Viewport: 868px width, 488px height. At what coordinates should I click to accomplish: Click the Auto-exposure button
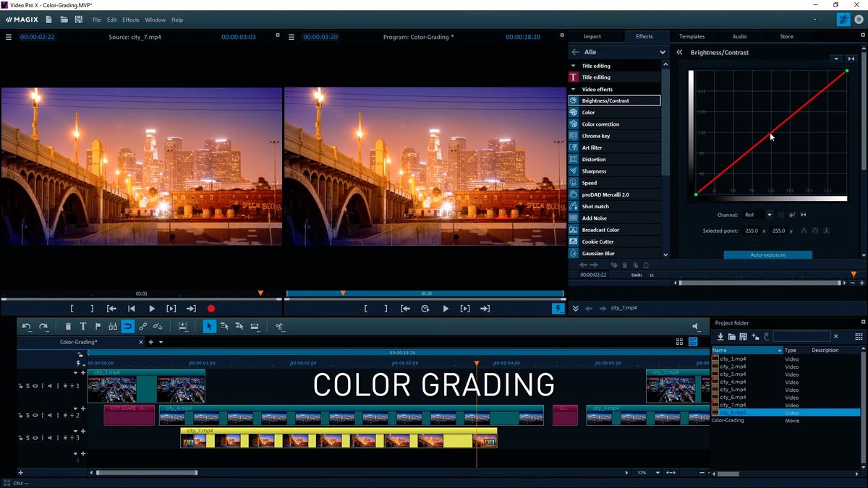[x=767, y=254]
